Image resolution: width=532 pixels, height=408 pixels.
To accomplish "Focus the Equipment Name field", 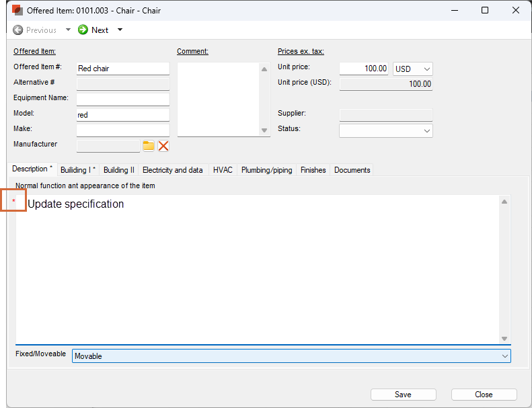I will coord(122,99).
